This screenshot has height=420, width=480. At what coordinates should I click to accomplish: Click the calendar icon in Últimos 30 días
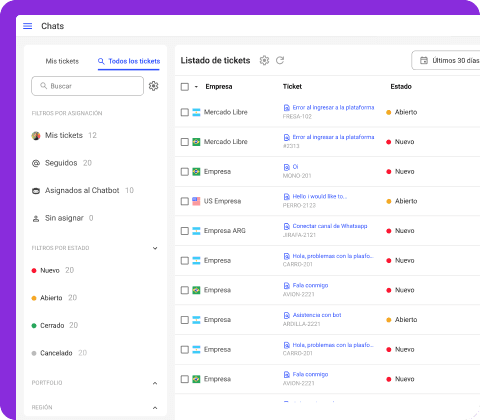point(424,60)
